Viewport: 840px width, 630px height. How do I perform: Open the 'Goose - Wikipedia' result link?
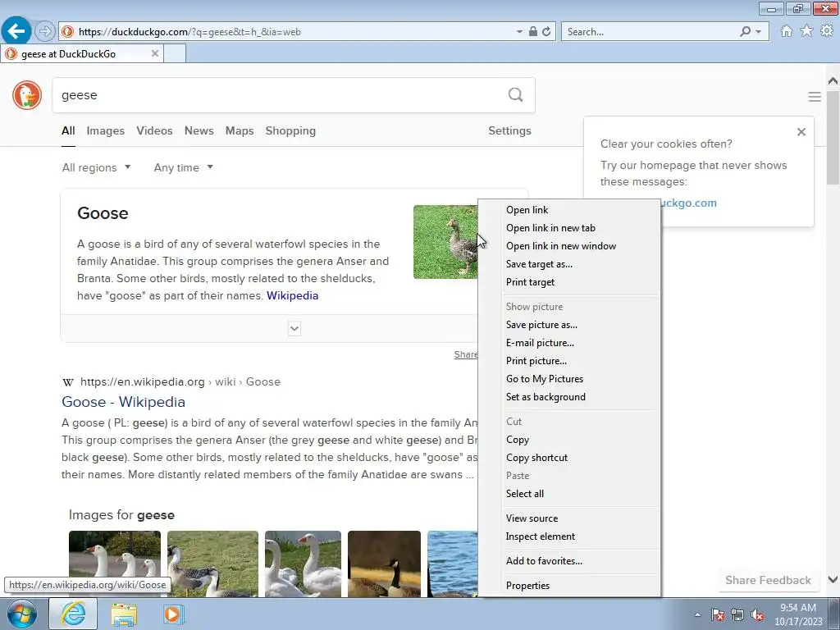[123, 402]
